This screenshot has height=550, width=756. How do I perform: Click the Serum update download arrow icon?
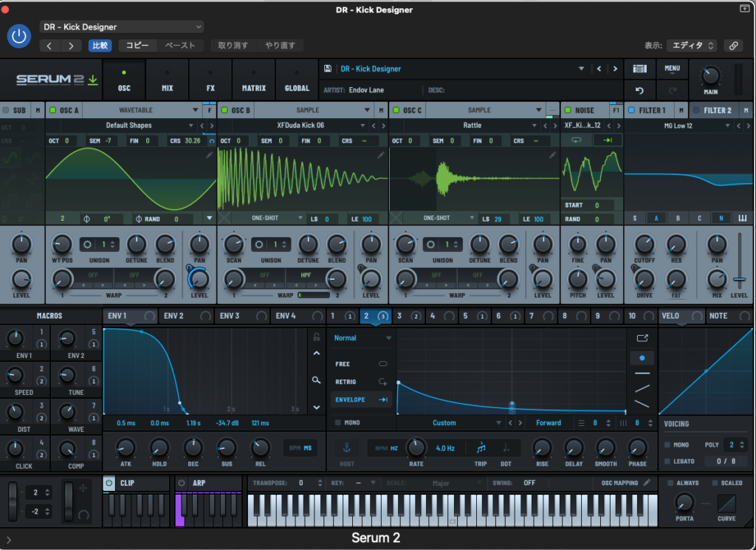[x=93, y=80]
